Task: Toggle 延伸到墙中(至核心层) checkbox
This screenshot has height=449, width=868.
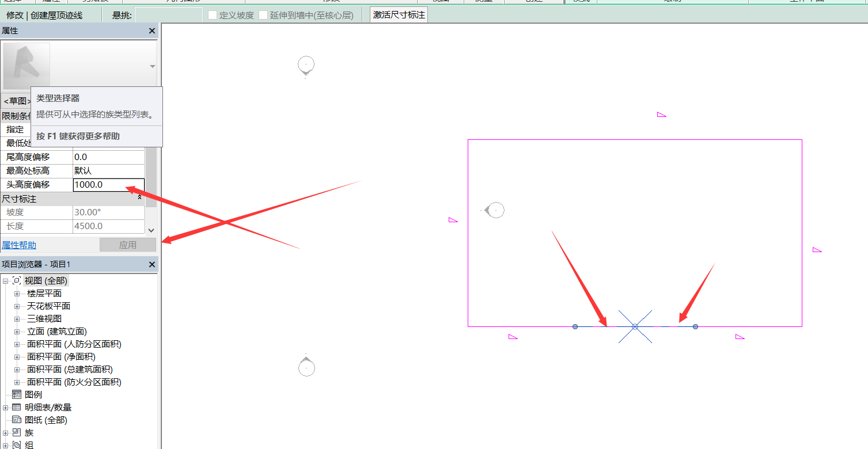Action: tap(263, 15)
